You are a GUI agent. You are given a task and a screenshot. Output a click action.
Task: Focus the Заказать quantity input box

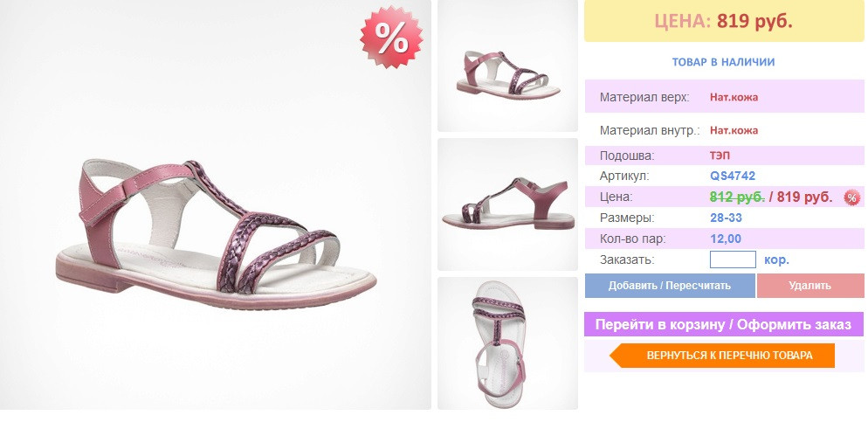733,259
